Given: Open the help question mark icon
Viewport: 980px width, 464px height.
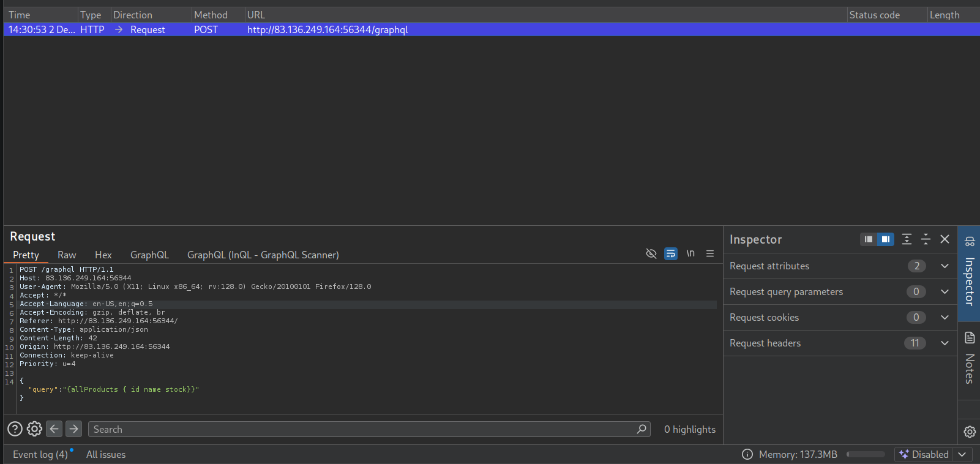Looking at the screenshot, I should coord(15,429).
